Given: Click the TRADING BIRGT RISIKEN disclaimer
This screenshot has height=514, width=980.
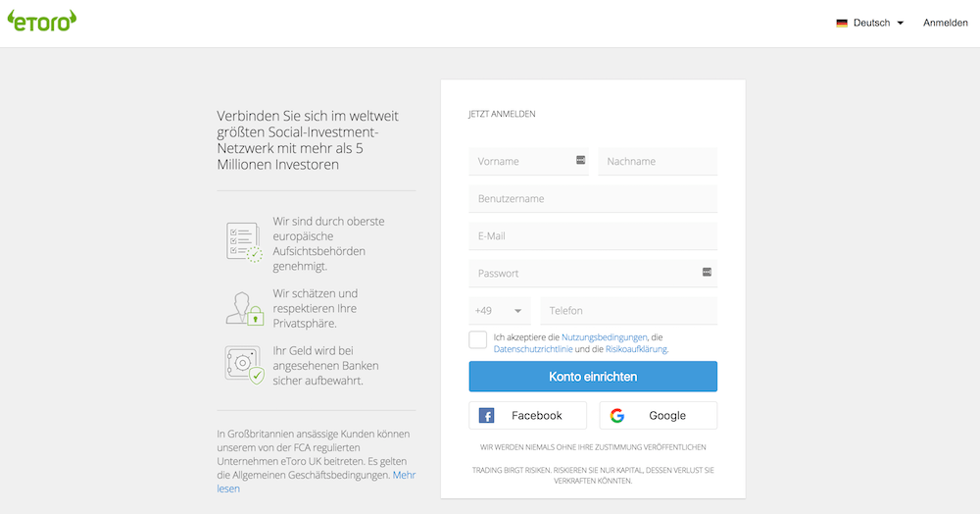Looking at the screenshot, I should [x=593, y=475].
